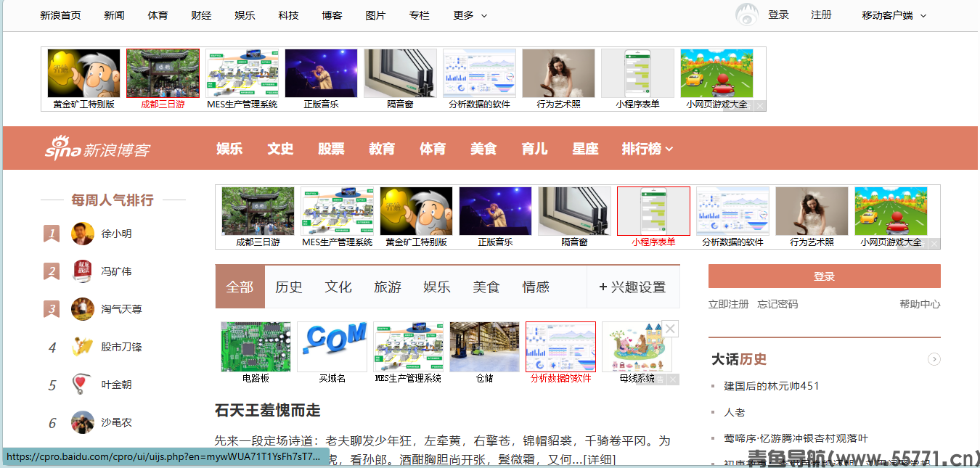Viewport: 980px width, 468px height.
Task: Click the rank 2 ribbon badge
Action: click(x=52, y=271)
